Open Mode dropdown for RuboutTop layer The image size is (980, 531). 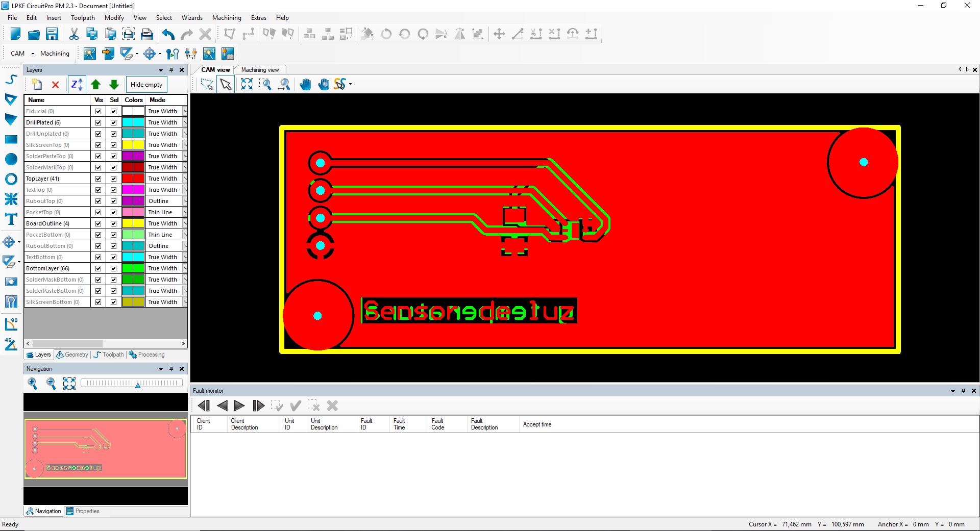pos(185,201)
